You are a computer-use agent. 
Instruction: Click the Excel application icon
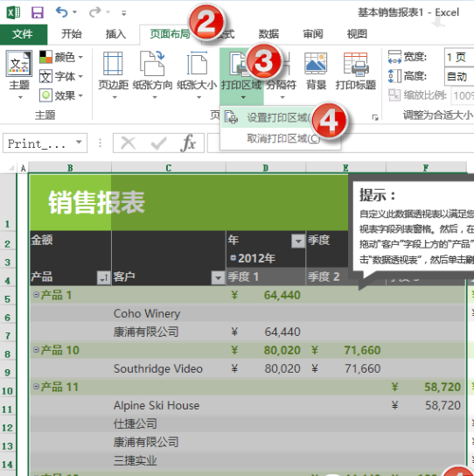(x=14, y=13)
